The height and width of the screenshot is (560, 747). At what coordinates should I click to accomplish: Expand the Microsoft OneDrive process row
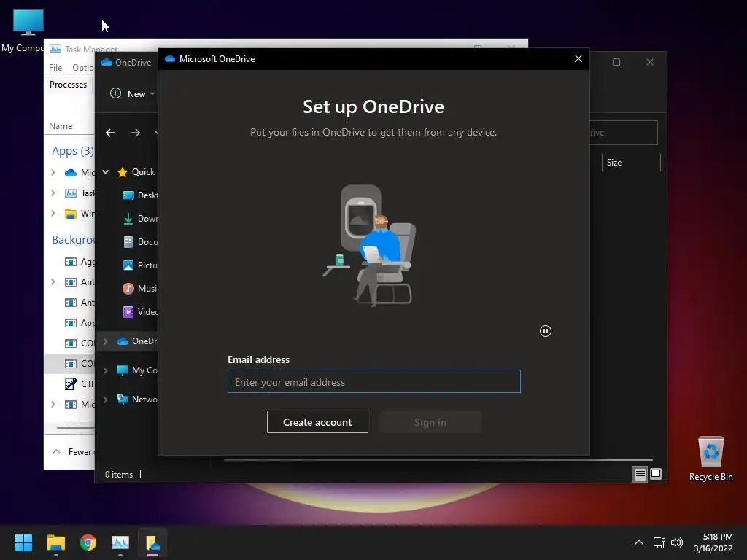[x=53, y=172]
